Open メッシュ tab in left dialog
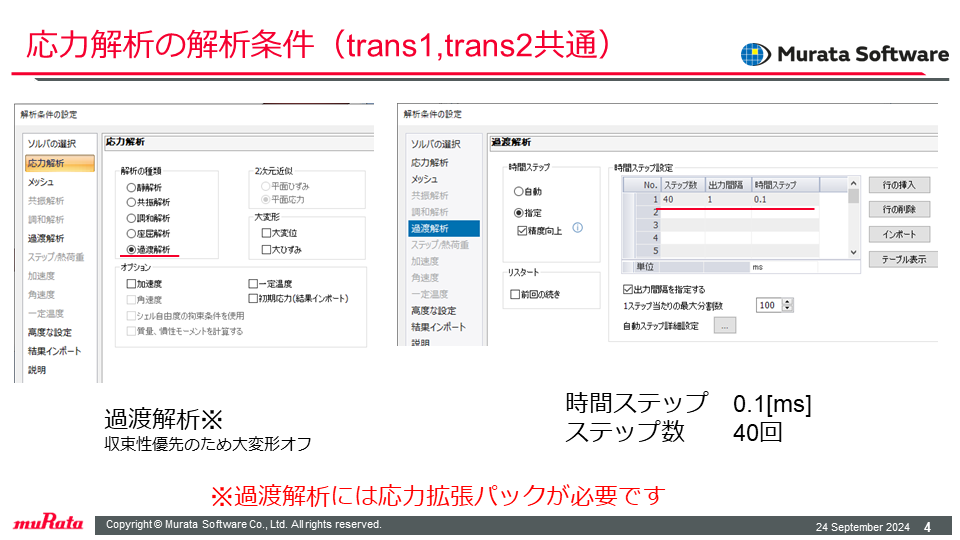 tap(40, 182)
